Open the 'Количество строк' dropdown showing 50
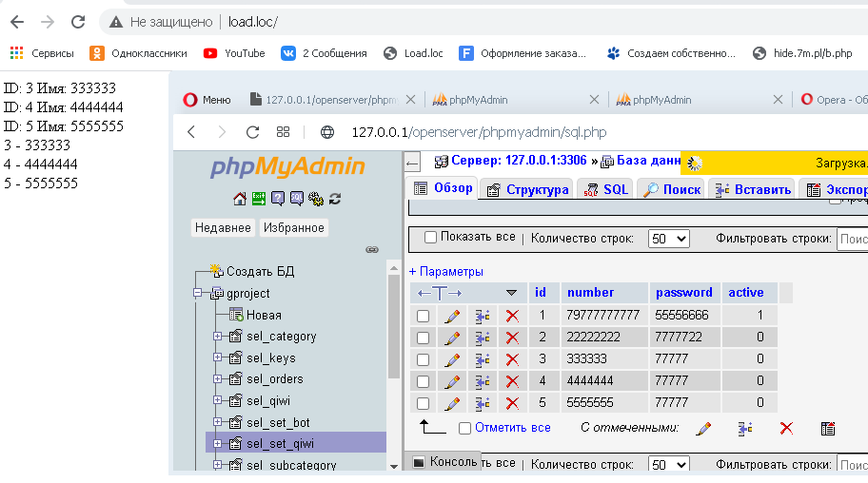This screenshot has height=483, width=868. (x=668, y=239)
